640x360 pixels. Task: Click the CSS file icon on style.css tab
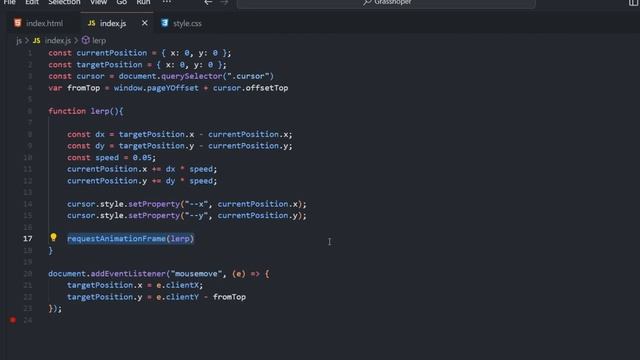164,23
